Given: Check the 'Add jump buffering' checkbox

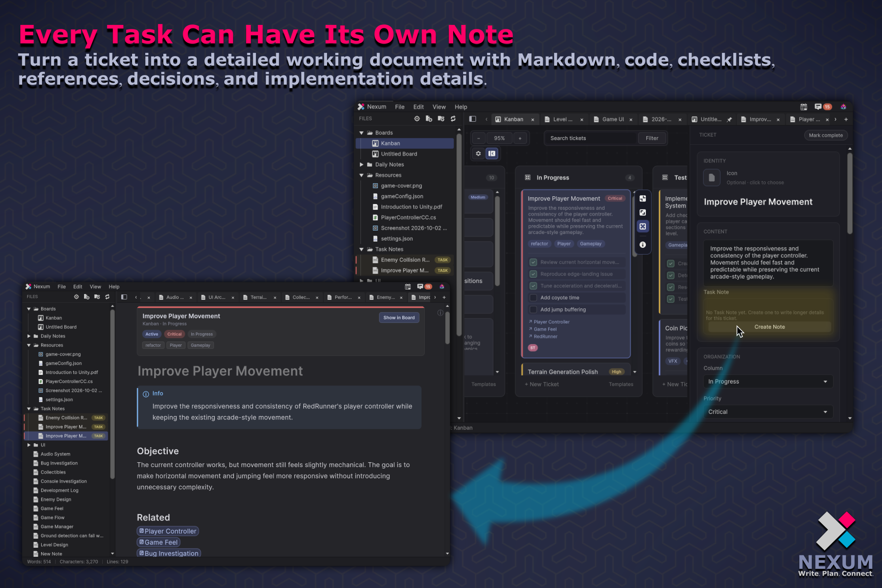Looking at the screenshot, I should click(533, 309).
